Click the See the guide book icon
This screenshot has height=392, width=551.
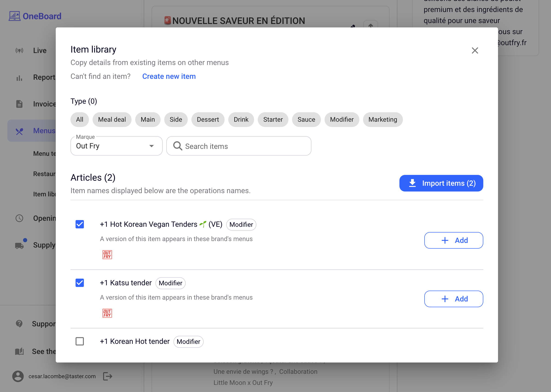pyautogui.click(x=19, y=351)
